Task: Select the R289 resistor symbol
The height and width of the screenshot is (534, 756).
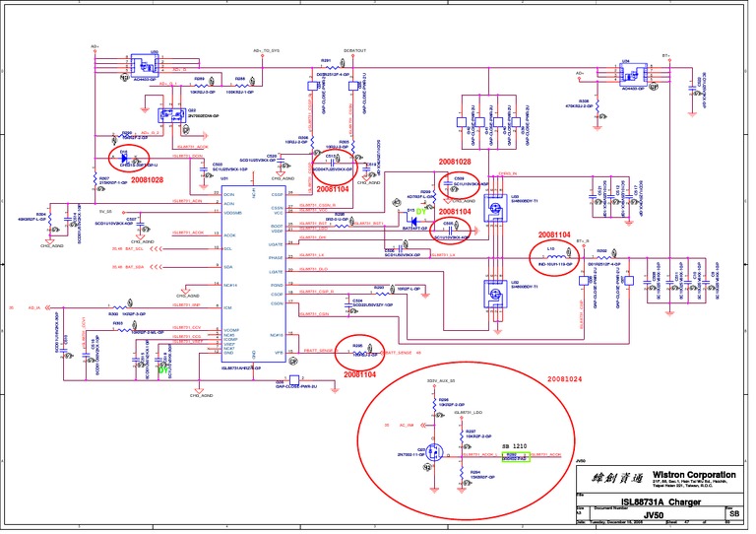Action: point(200,85)
